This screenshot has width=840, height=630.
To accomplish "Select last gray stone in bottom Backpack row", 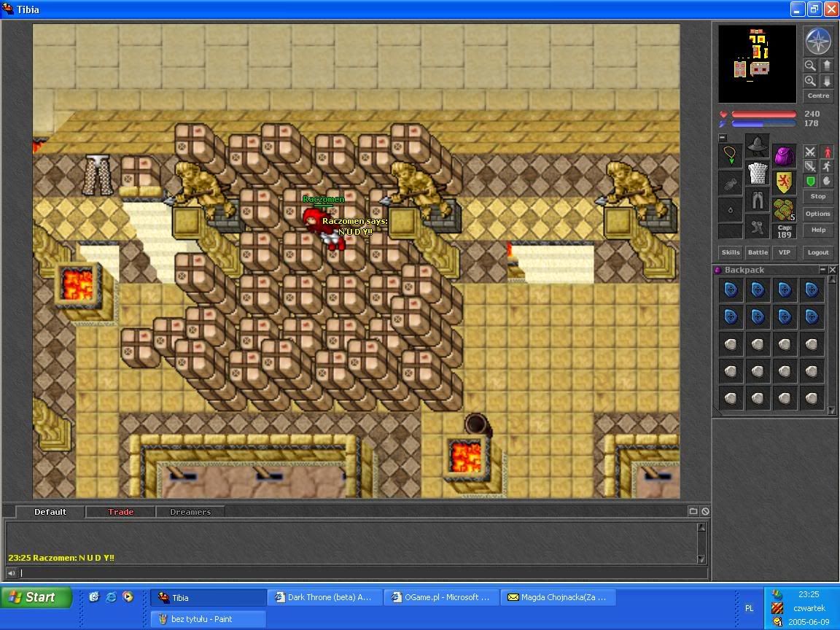I will point(812,398).
